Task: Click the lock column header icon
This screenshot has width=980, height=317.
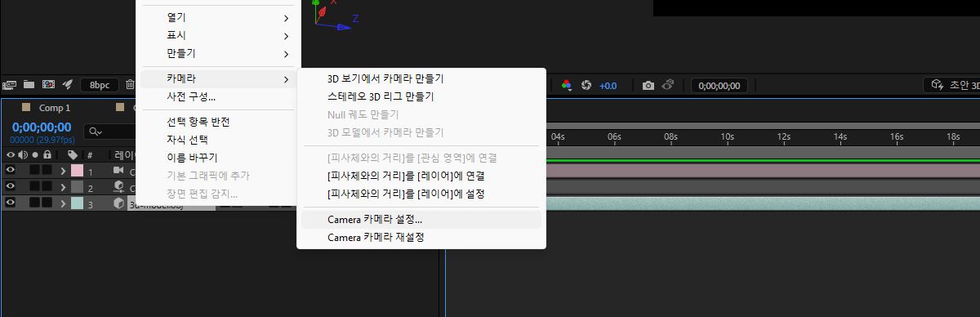Action: pos(47,154)
